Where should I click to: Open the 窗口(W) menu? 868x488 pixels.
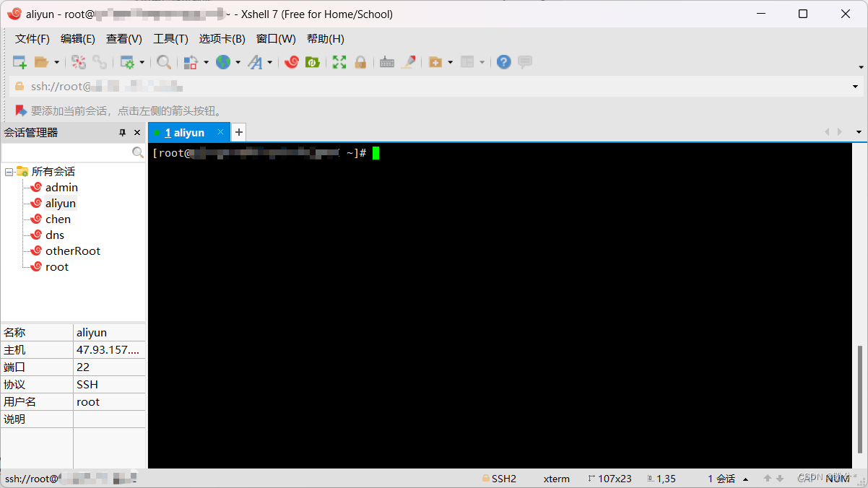[276, 39]
